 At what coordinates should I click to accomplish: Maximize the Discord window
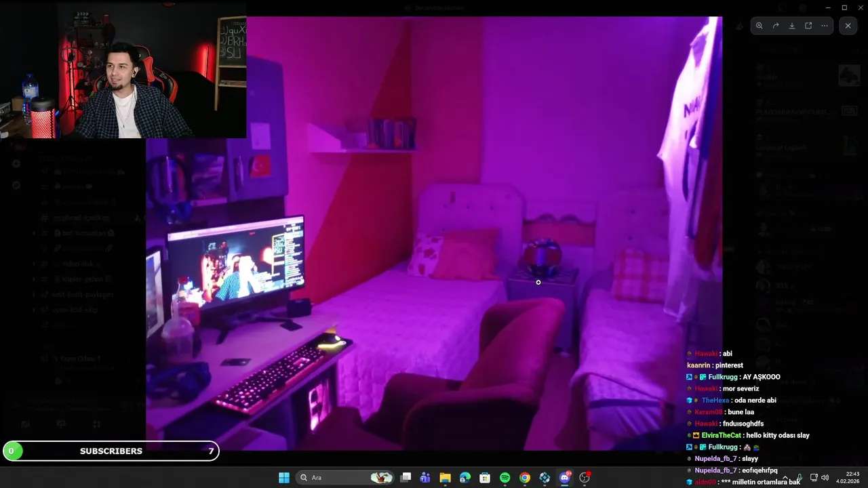(844, 7)
